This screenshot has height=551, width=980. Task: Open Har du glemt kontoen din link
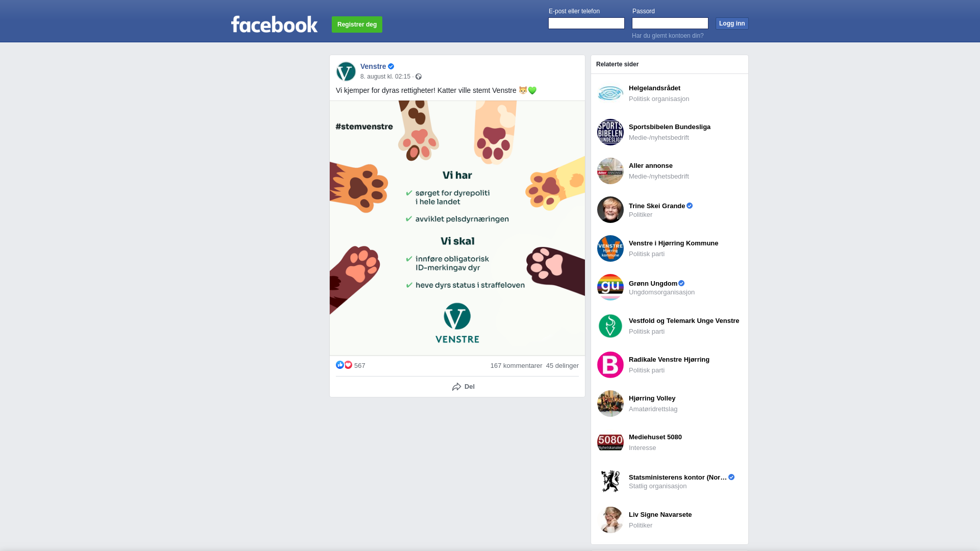[668, 36]
